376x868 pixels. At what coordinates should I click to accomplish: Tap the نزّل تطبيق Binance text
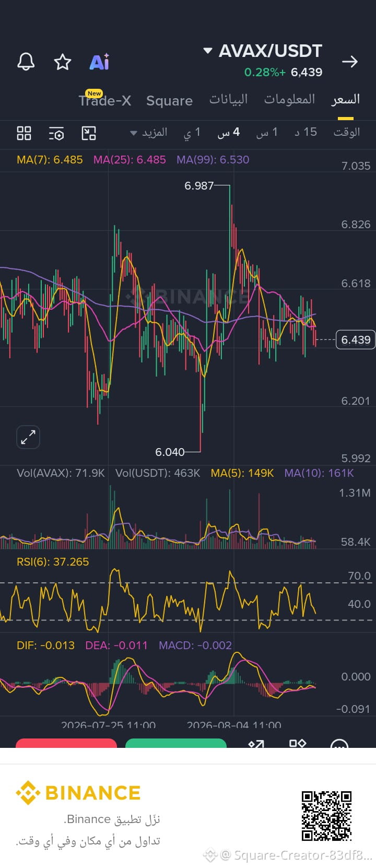[x=112, y=819]
